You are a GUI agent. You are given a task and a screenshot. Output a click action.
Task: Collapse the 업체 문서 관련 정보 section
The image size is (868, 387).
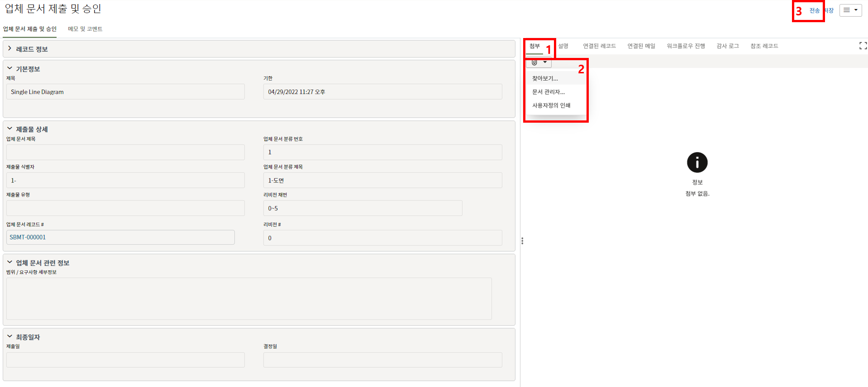pos(10,263)
